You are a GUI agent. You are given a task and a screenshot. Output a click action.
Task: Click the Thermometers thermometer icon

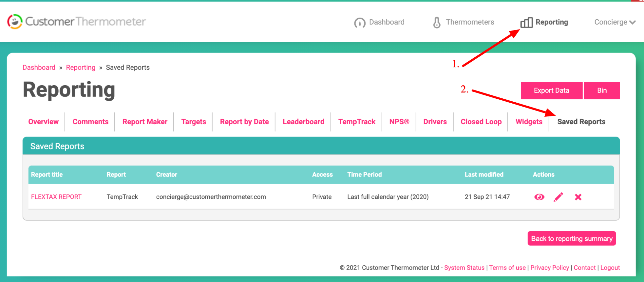pos(437,22)
